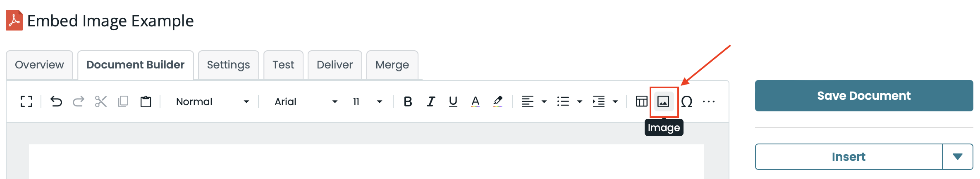Toggle italic formatting

pyautogui.click(x=430, y=101)
